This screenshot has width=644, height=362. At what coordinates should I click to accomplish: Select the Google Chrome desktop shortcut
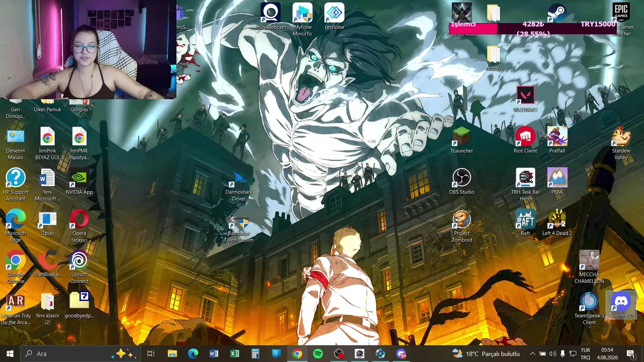[16, 267]
